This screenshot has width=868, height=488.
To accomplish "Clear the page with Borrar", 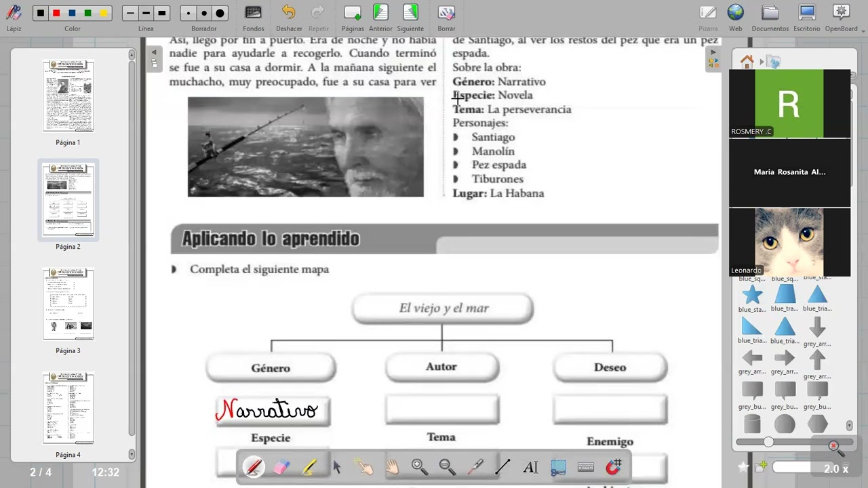I will click(x=446, y=17).
